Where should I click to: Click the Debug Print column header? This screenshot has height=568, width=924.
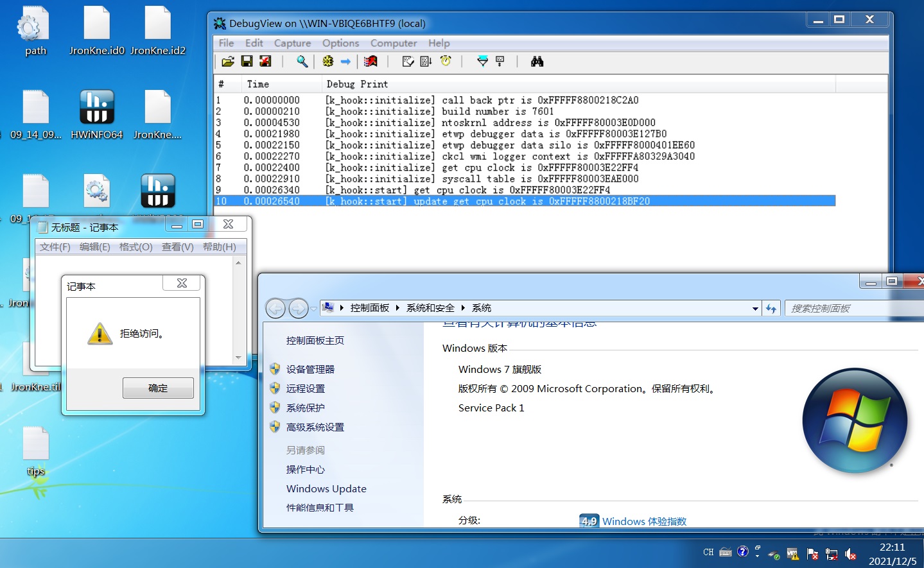pyautogui.click(x=578, y=84)
